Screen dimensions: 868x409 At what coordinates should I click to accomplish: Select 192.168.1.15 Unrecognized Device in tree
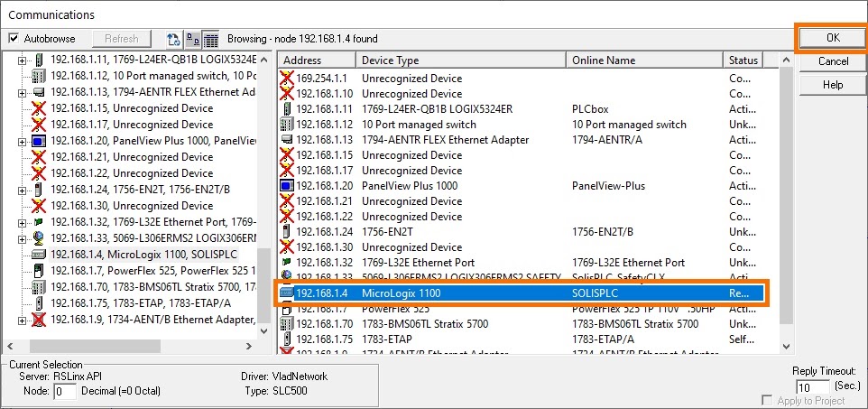click(x=132, y=108)
